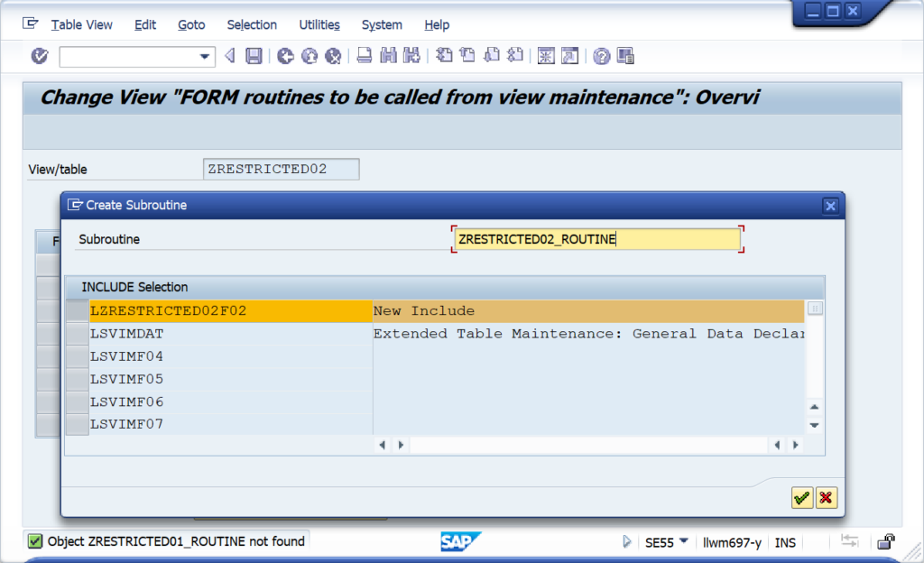924x563 pixels.
Task: Open the command field history dropdown
Action: [x=204, y=57]
